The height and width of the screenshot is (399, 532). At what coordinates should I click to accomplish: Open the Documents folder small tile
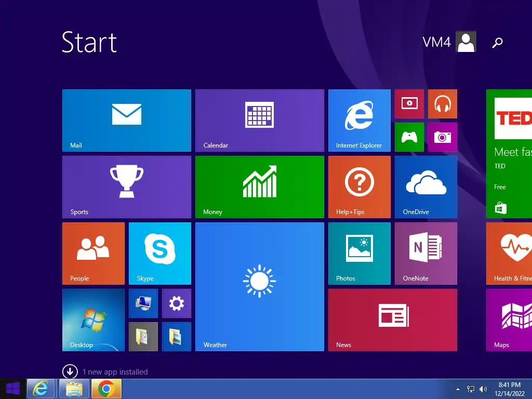click(143, 337)
